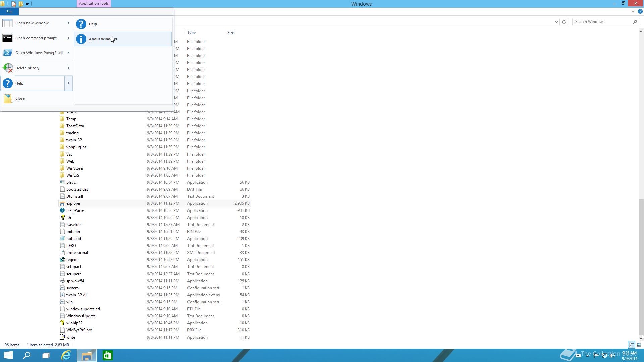This screenshot has width=644, height=362.
Task: Open Customize Quick Access Toolbar dropdown
Action: [x=27, y=4]
